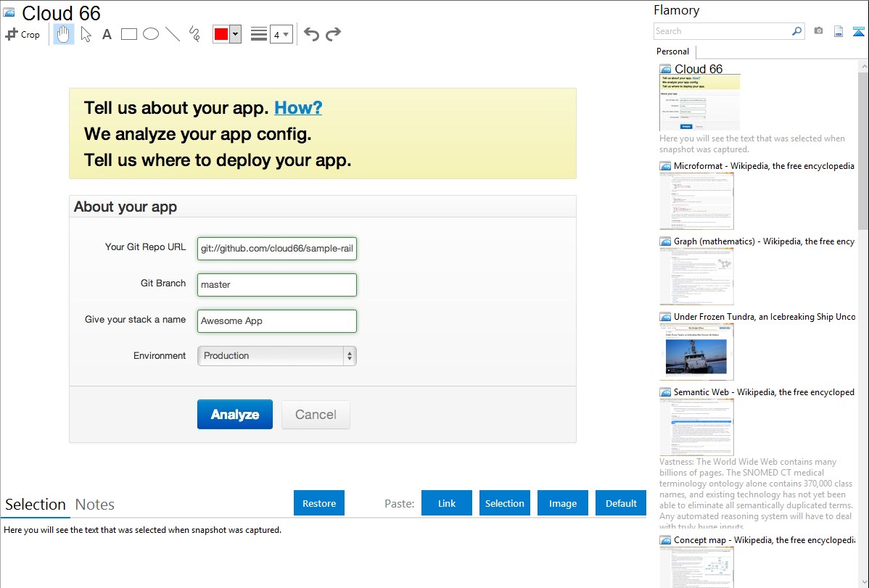The height and width of the screenshot is (588, 869).
Task: Click the line thickness icon
Action: click(259, 34)
